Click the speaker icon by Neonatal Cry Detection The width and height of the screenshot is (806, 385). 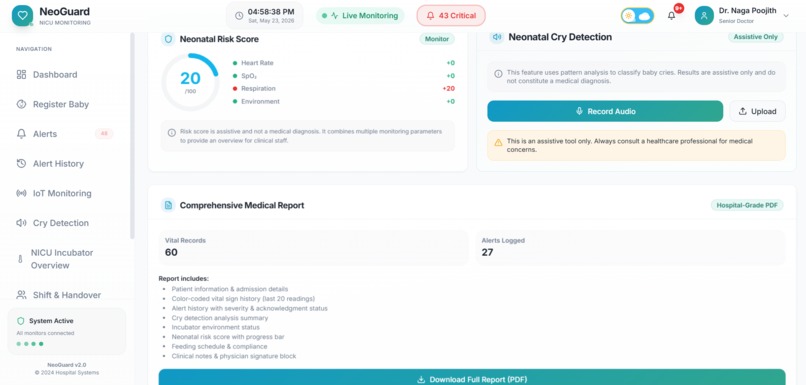(x=497, y=37)
